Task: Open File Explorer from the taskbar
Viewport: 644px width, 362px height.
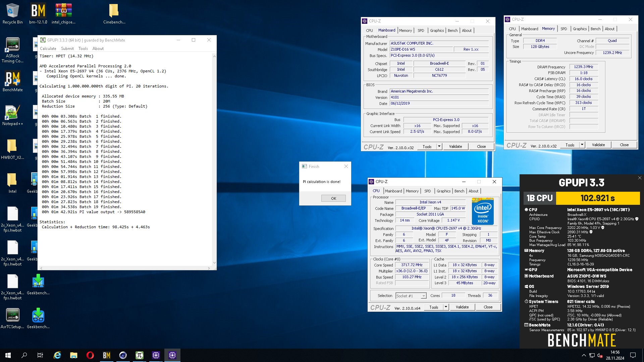Action: [x=74, y=355]
